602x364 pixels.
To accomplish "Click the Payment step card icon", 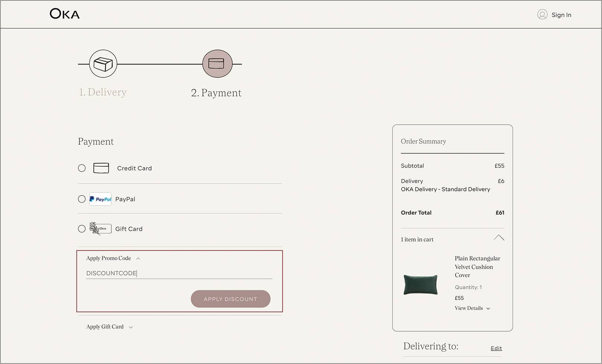I will tap(217, 64).
